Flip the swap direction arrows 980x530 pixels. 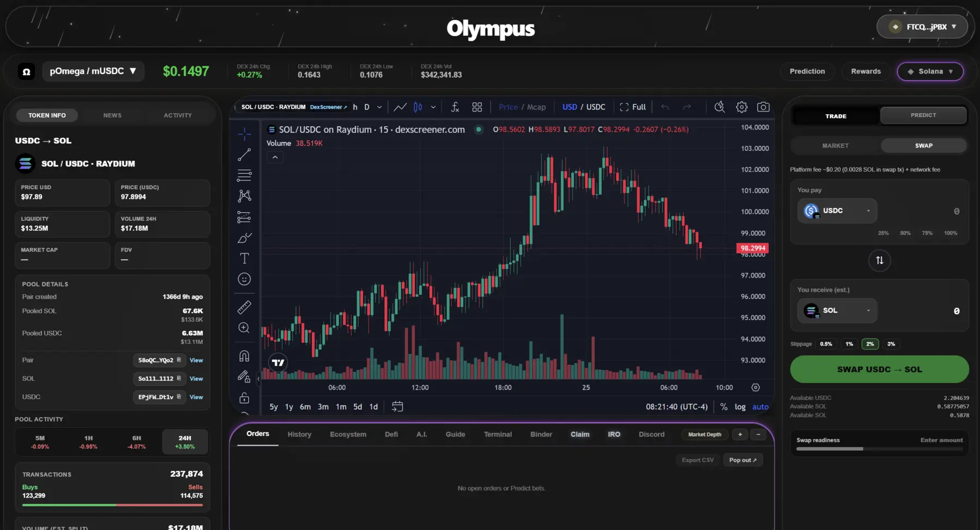[879, 261]
